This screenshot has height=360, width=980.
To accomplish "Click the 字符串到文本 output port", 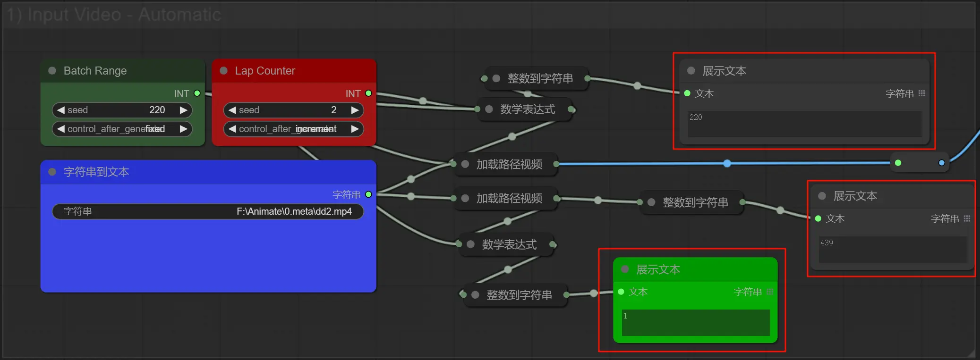I will pyautogui.click(x=368, y=194).
